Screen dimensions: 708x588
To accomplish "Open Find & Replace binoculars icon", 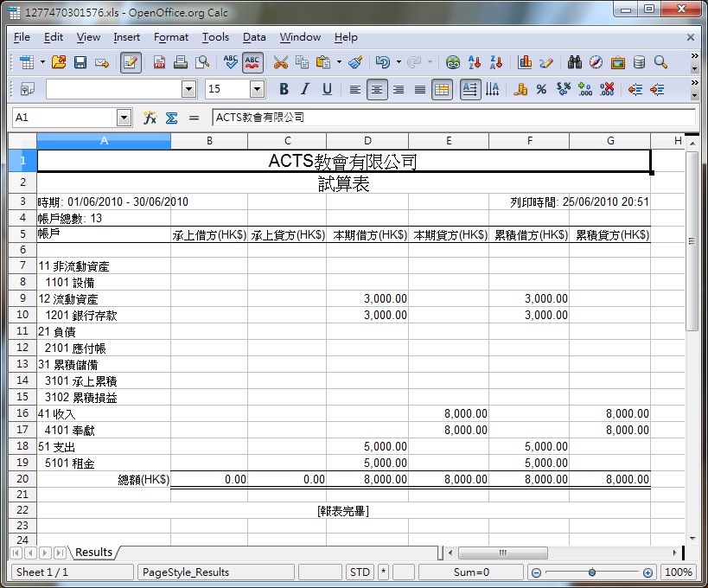I will pyautogui.click(x=574, y=62).
